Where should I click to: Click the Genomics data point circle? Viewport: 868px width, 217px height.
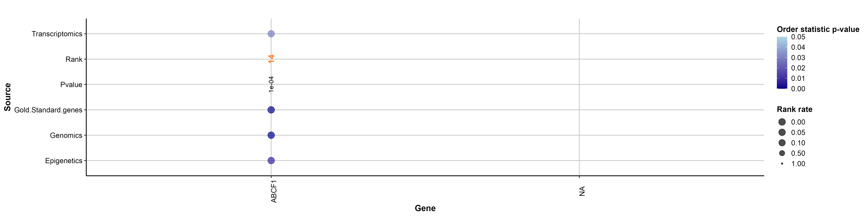(271, 135)
